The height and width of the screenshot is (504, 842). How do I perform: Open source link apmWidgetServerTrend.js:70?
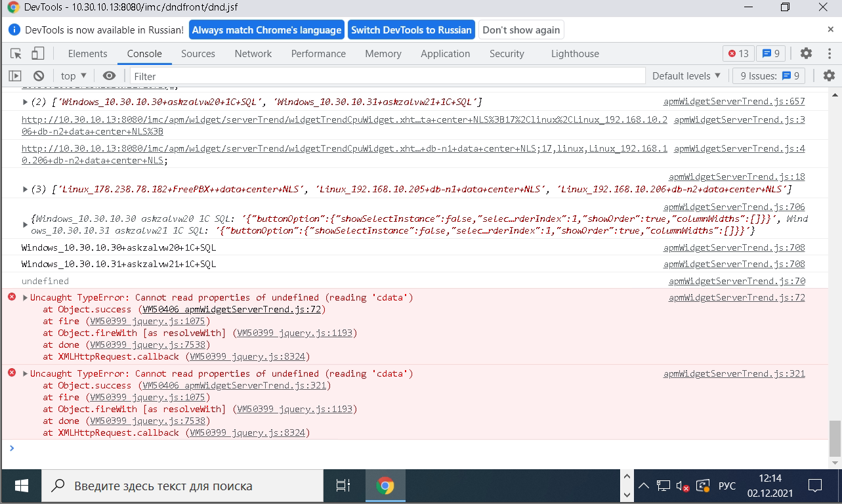(x=737, y=282)
